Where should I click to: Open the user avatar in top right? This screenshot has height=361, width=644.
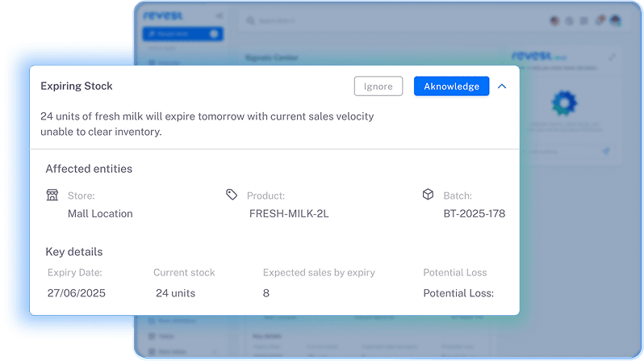[615, 20]
